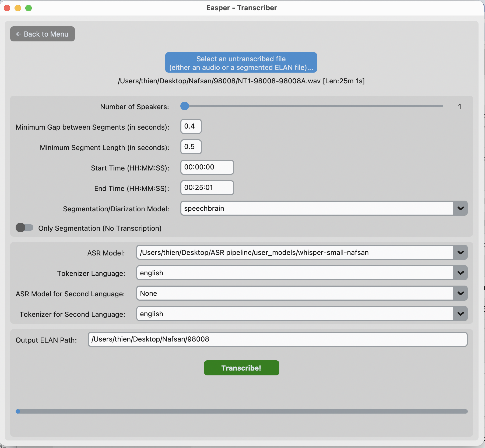The width and height of the screenshot is (485, 448).
Task: Click the green maximize window button
Action: (x=29, y=8)
